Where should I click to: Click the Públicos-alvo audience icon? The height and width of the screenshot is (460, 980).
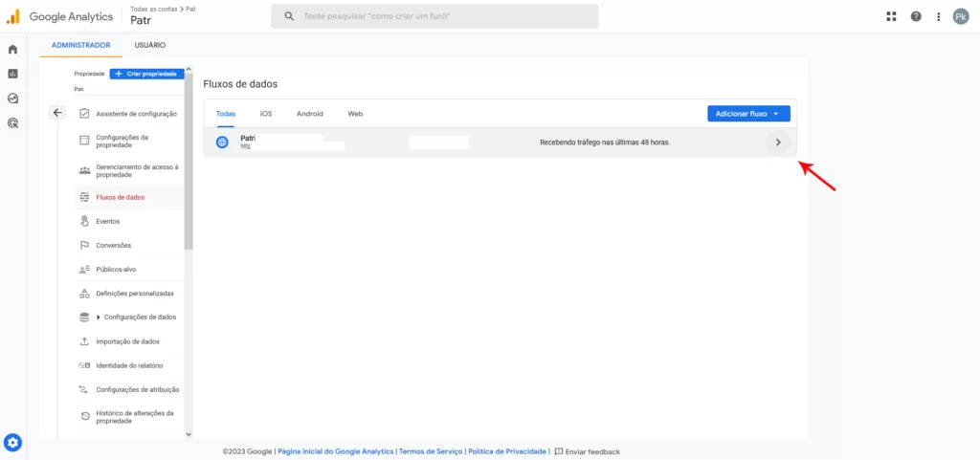click(84, 270)
